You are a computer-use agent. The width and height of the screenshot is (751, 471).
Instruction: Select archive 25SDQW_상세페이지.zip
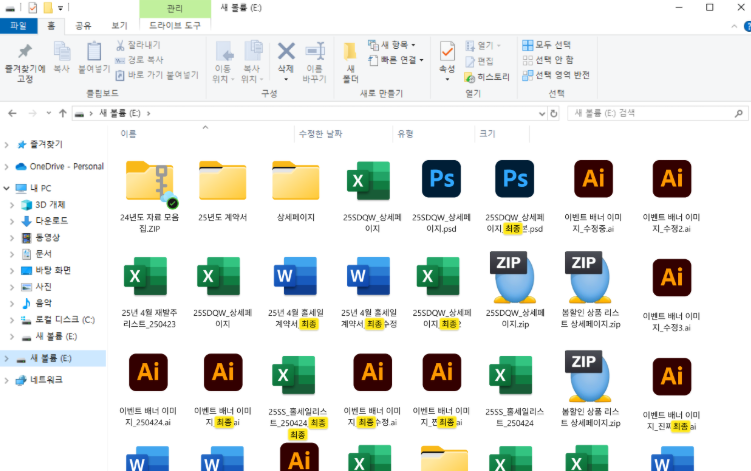click(514, 277)
